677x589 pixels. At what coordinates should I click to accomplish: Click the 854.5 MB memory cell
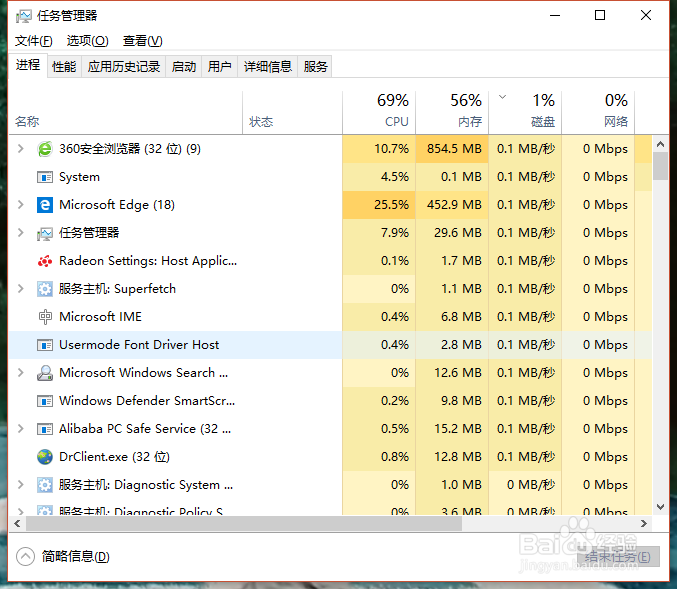[x=452, y=149]
